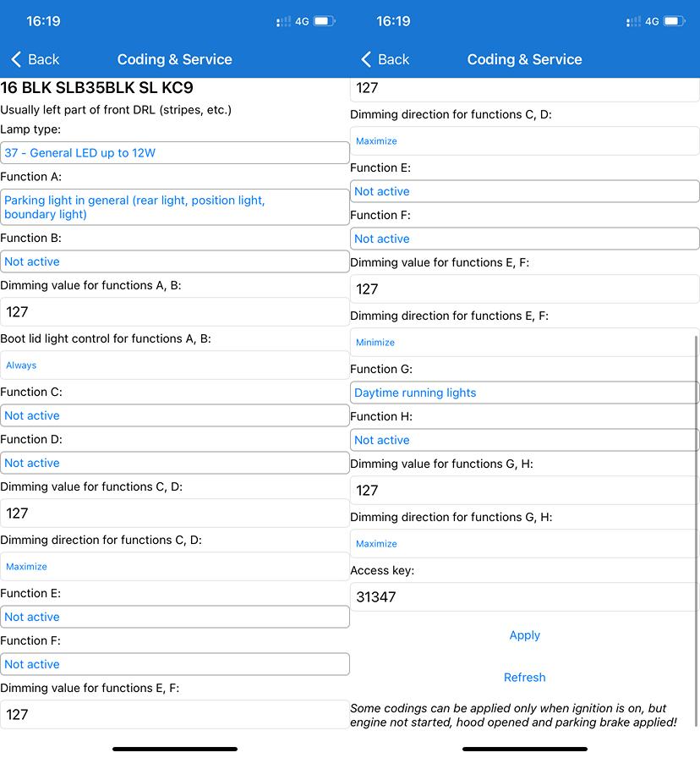700x758 pixels.
Task: Open Function A dropdown showing Parking light
Action: pyautogui.click(x=175, y=207)
